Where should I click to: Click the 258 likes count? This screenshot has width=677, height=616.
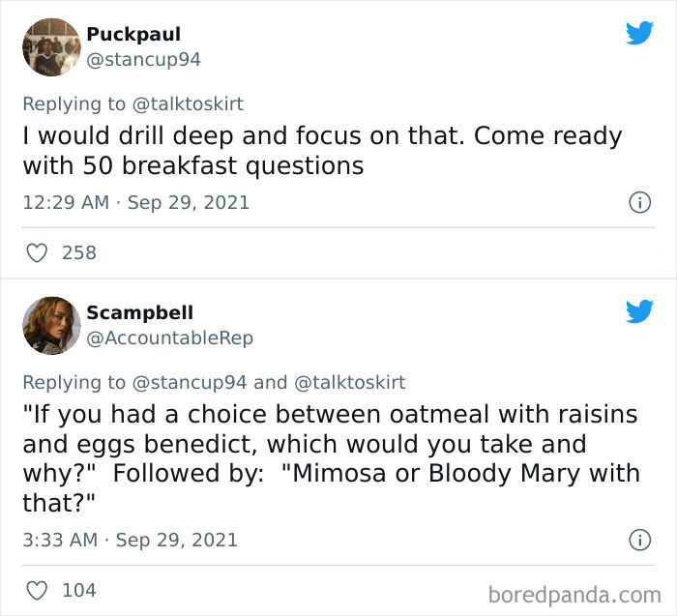[x=78, y=252]
